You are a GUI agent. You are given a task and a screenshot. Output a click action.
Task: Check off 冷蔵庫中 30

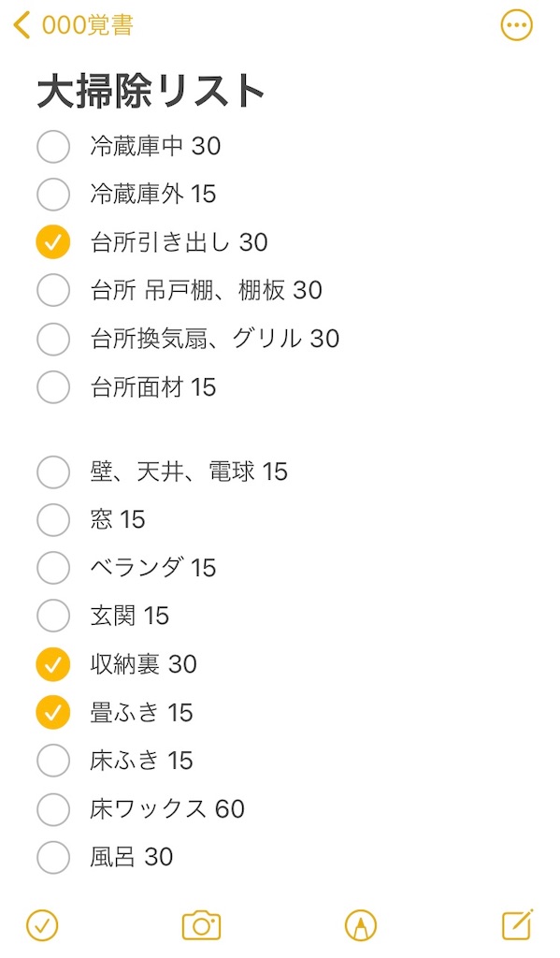53,146
